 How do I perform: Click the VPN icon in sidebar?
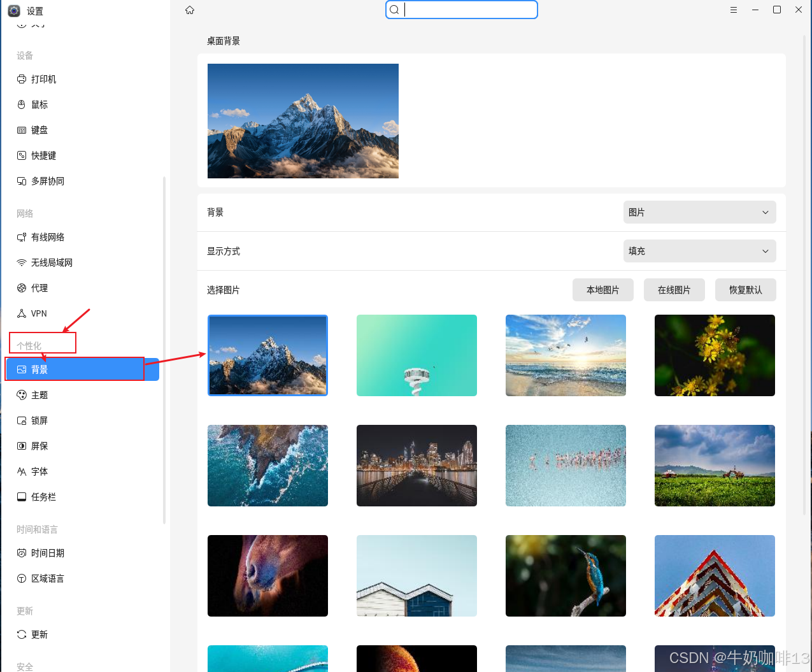coord(22,313)
